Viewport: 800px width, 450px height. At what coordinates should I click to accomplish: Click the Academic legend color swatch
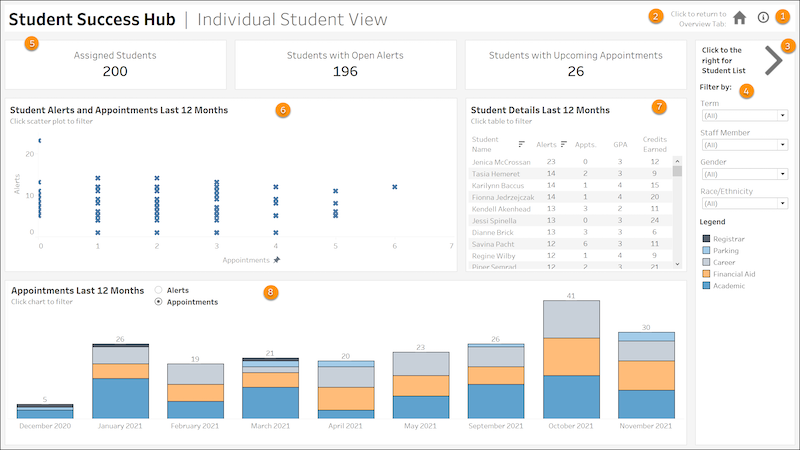706,285
